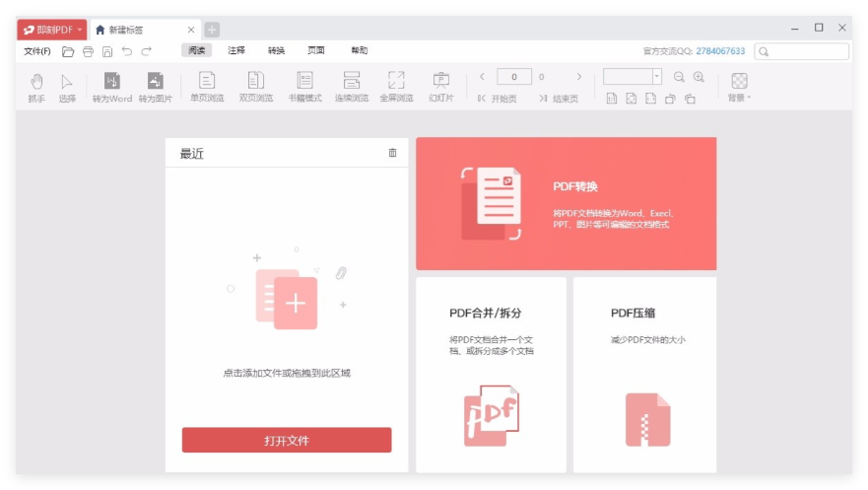
Task: Open the zoom level dropdown arrow
Action: click(656, 76)
